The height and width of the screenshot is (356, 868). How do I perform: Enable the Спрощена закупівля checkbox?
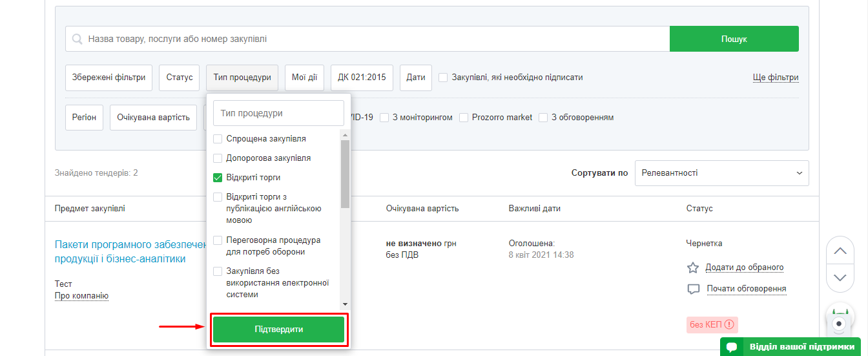(x=218, y=139)
